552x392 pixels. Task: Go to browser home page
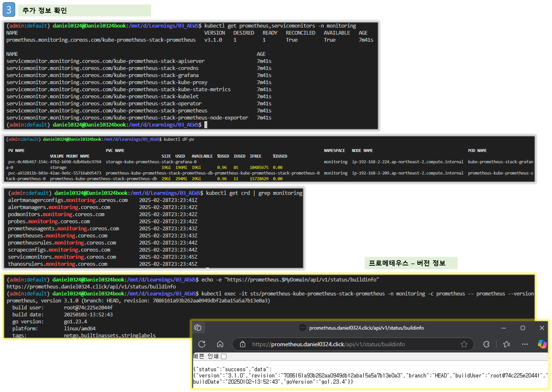220,344
